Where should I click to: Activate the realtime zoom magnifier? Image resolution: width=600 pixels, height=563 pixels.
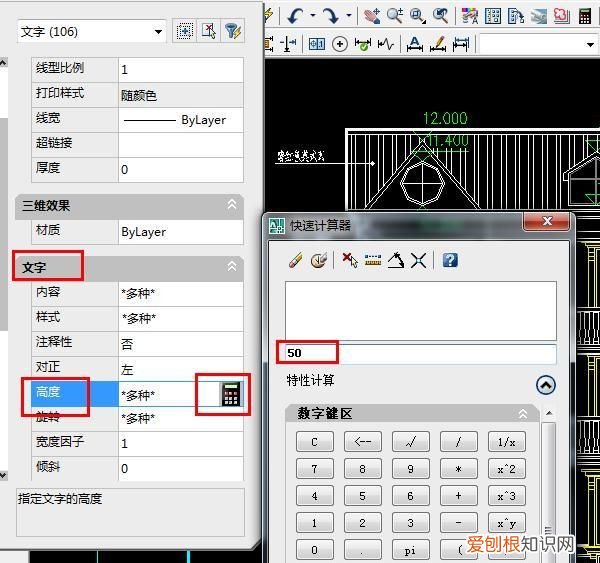tap(395, 16)
